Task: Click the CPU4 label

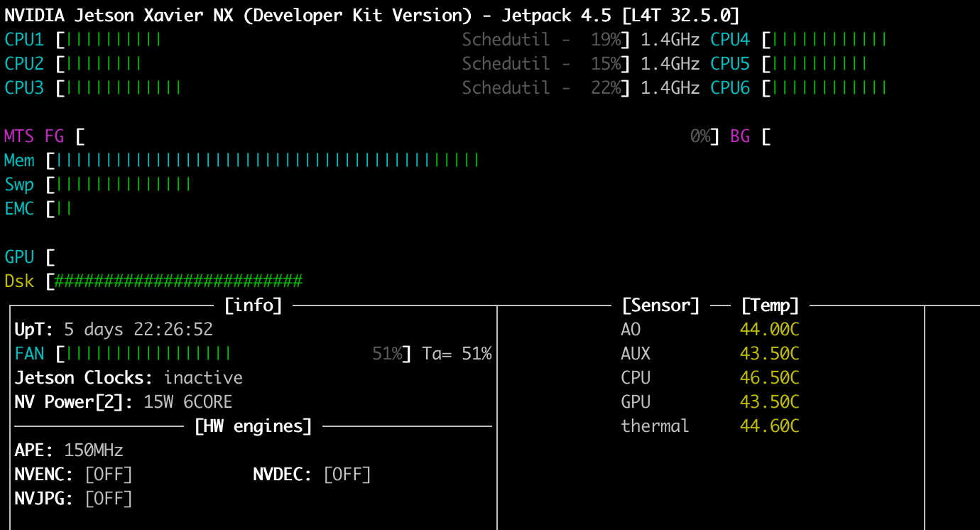Action: click(x=730, y=40)
